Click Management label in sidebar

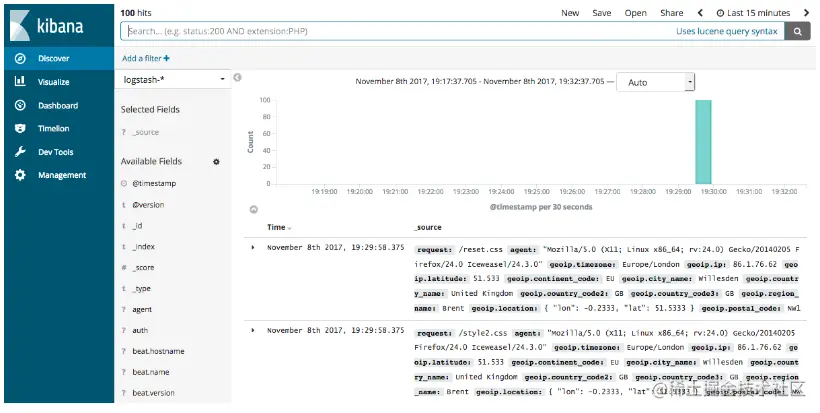click(62, 175)
